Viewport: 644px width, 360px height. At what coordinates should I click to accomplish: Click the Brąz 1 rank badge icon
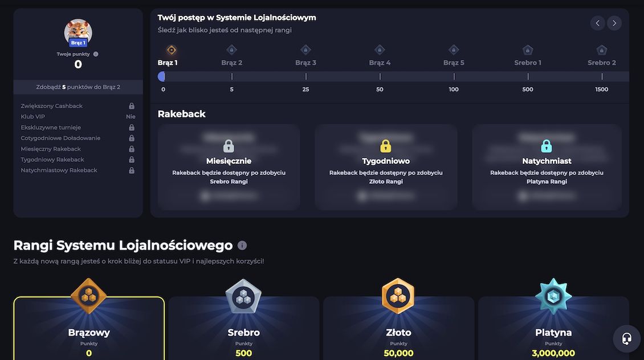(x=172, y=50)
